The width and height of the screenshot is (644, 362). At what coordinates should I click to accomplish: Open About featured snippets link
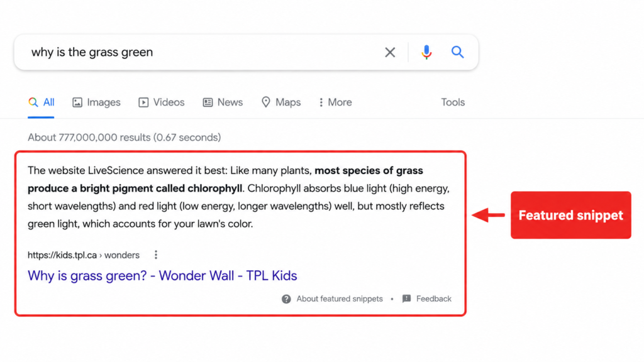(339, 299)
